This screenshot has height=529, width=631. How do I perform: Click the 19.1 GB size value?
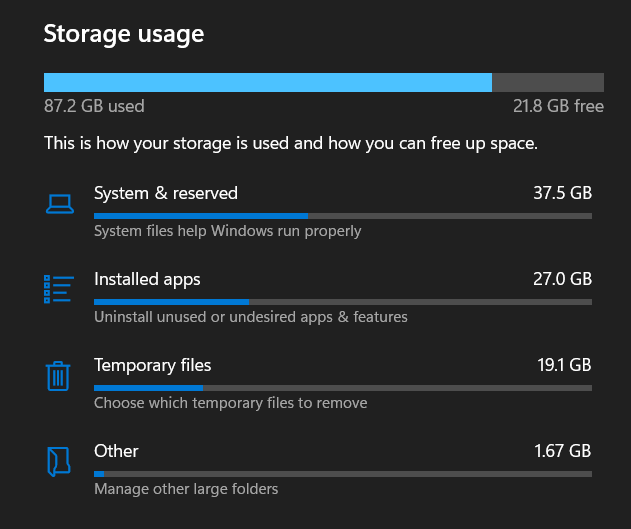[x=564, y=365]
